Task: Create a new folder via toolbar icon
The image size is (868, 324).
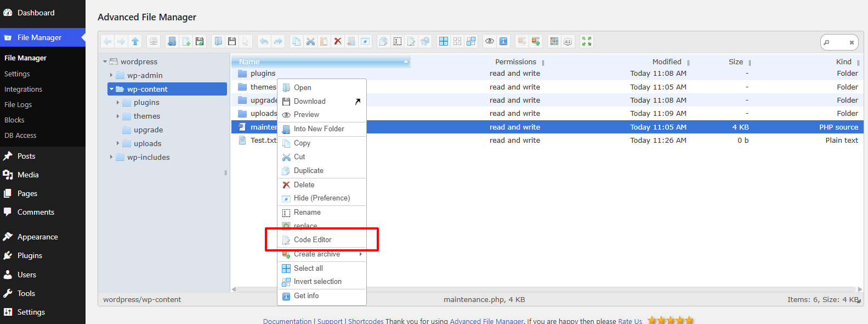Action: tap(172, 41)
